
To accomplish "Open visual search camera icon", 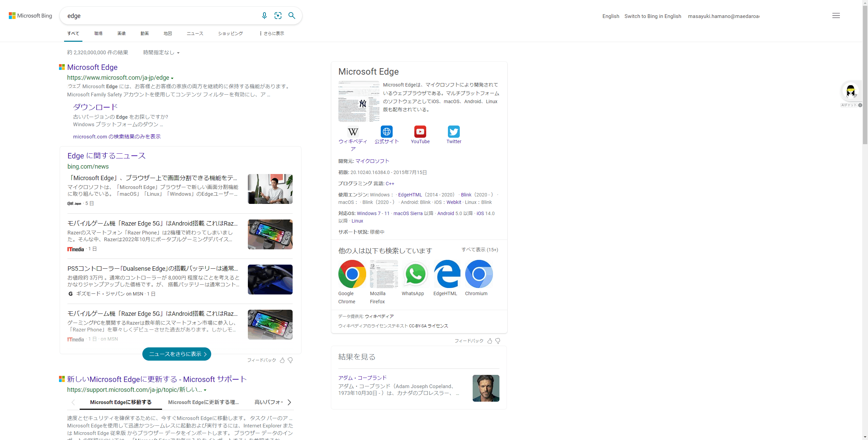I will point(278,16).
